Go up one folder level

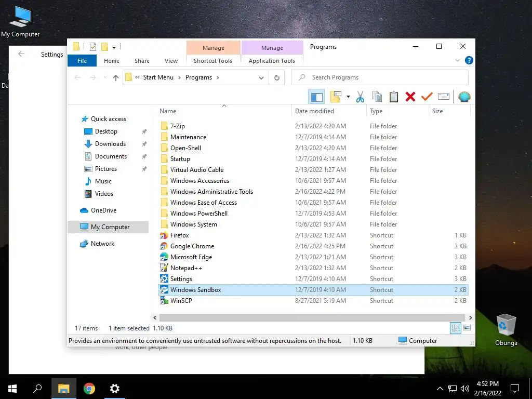pyautogui.click(x=116, y=78)
